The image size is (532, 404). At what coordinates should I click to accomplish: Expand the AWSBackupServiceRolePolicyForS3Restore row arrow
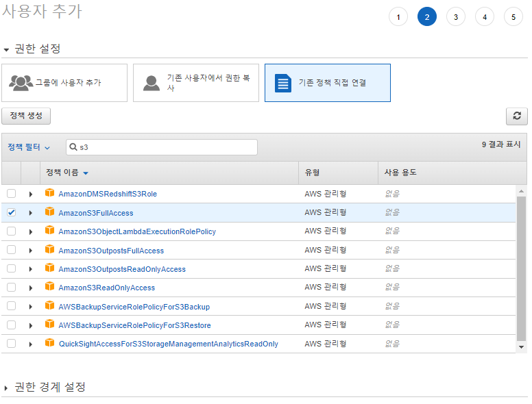point(31,326)
